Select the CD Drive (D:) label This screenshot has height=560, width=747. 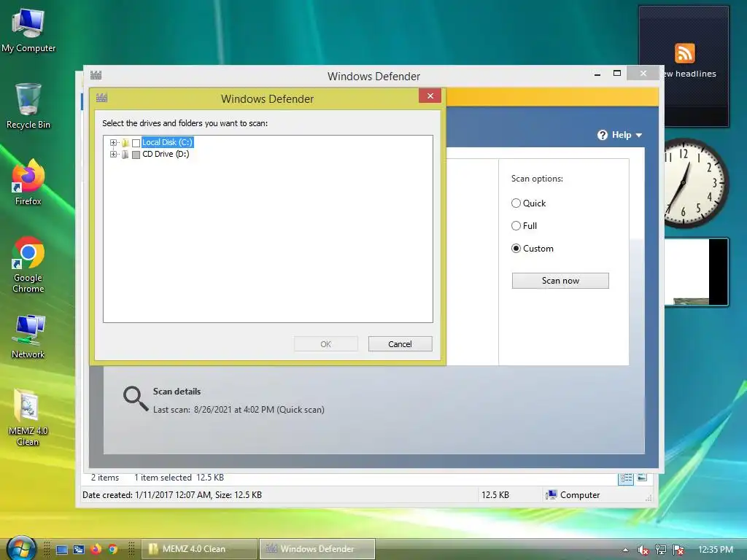pos(166,154)
